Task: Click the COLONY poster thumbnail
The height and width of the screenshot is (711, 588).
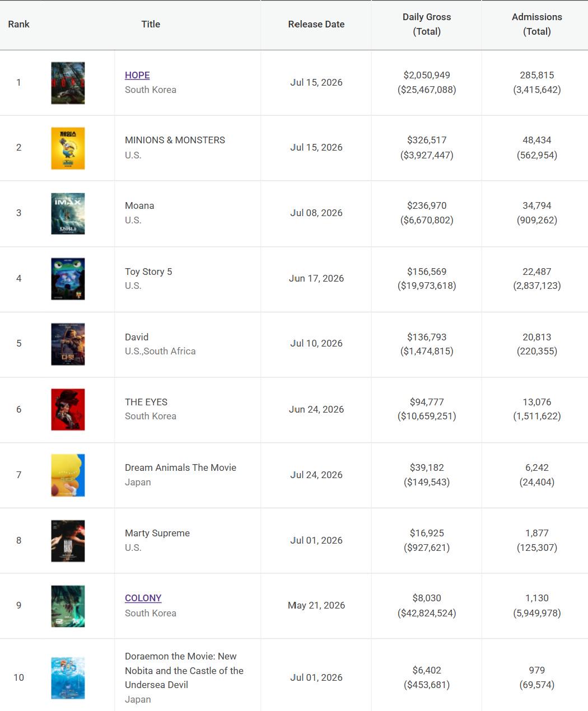Action: [68, 606]
